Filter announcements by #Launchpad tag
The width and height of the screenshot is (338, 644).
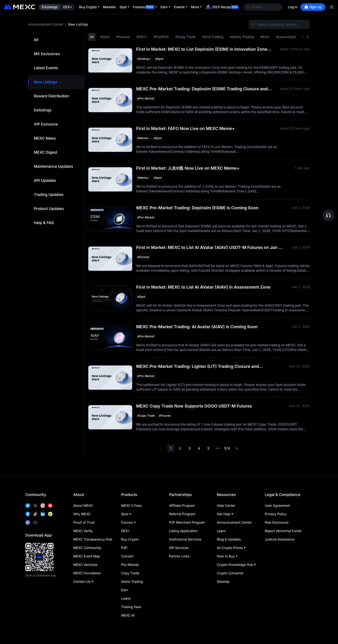coord(286,37)
